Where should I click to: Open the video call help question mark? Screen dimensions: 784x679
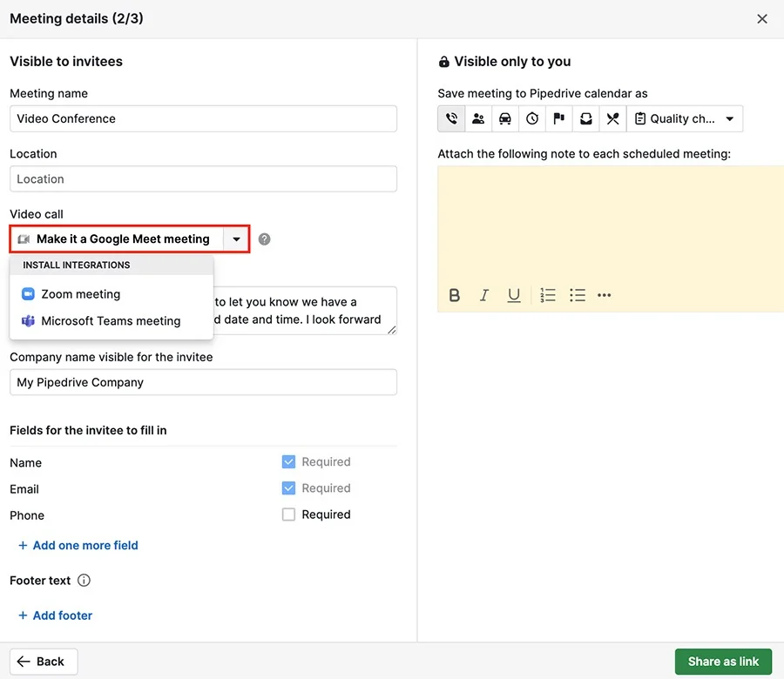pos(265,239)
